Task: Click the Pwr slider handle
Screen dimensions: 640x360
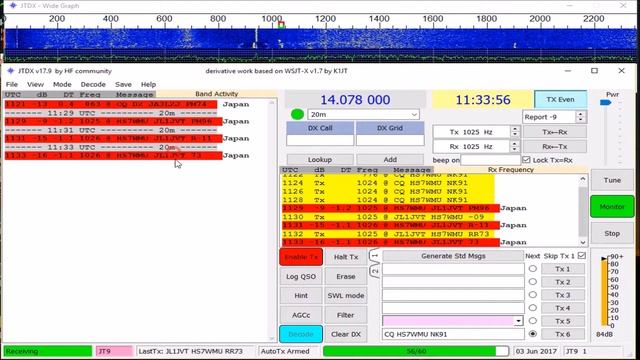Action: [606, 102]
